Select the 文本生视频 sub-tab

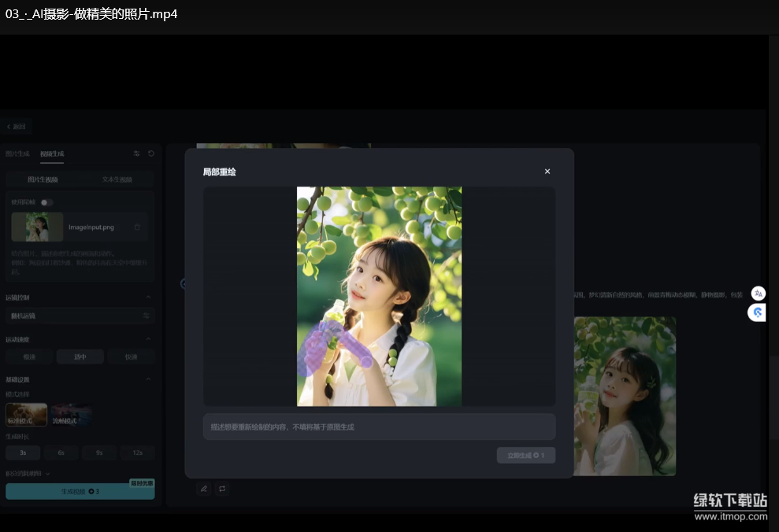coord(117,179)
